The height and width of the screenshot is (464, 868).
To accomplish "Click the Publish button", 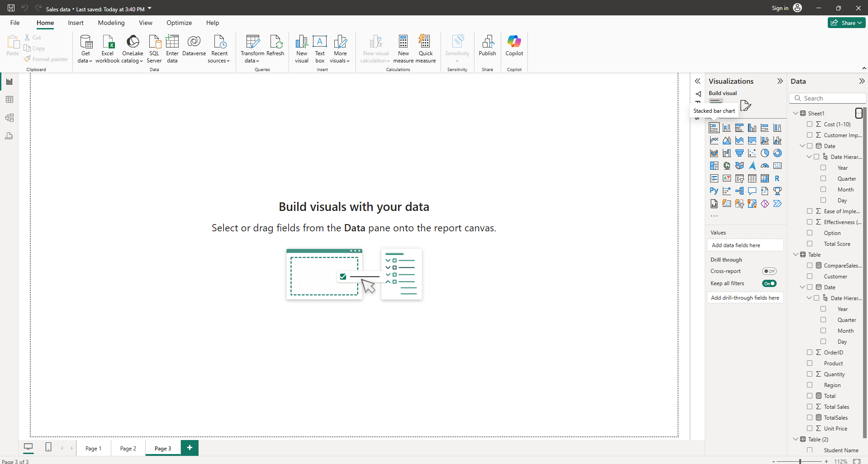I will pos(487,45).
